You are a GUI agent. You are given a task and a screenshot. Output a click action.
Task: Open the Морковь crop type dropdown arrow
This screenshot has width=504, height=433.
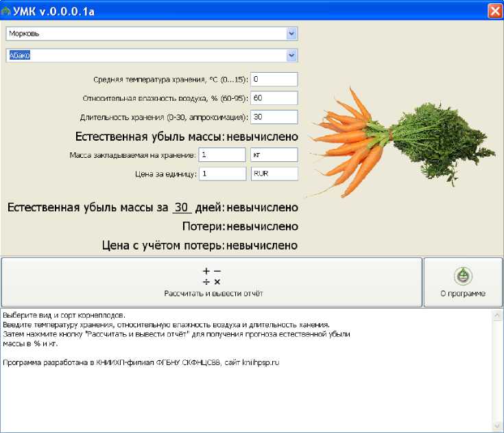click(291, 34)
